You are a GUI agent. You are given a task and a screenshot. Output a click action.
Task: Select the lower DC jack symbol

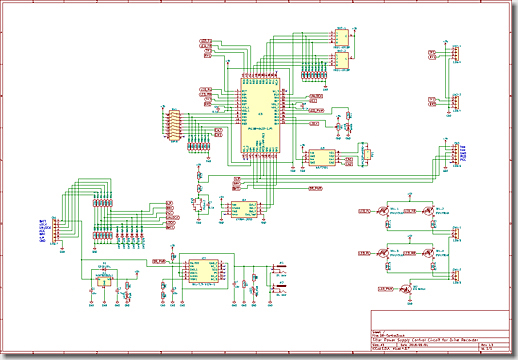click(279, 289)
